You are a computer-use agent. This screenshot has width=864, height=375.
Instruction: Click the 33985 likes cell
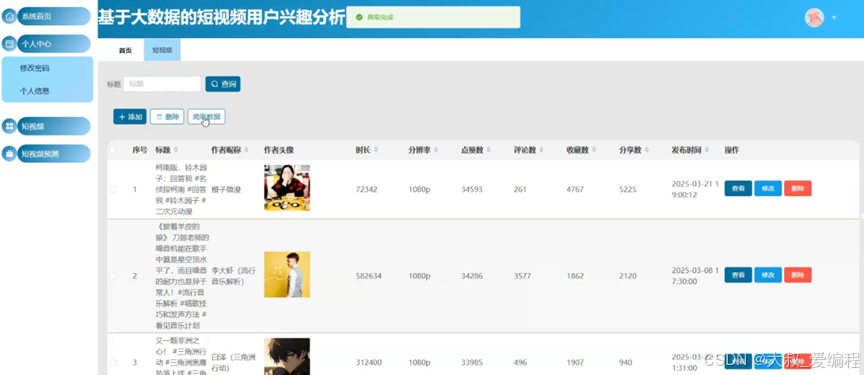click(x=472, y=362)
